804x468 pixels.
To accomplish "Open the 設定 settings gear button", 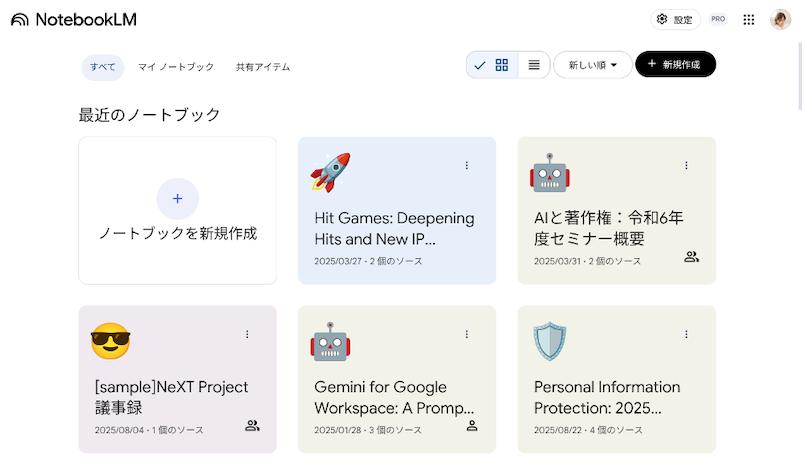I will (675, 19).
